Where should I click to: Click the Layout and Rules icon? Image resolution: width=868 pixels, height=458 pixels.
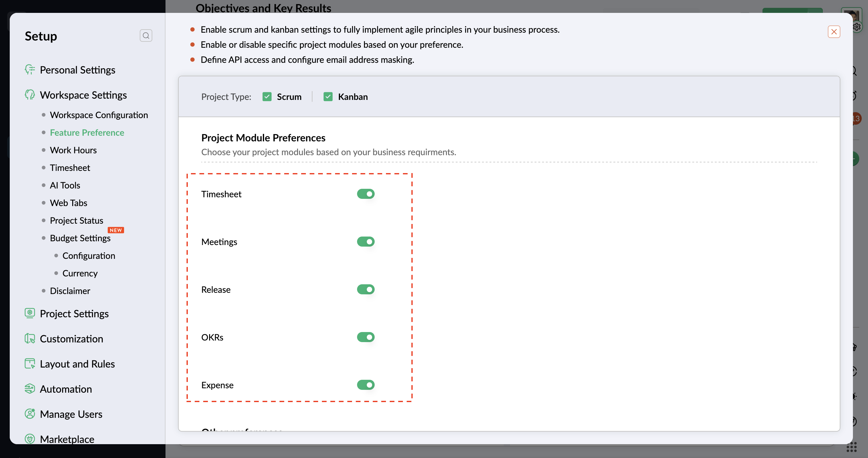pyautogui.click(x=30, y=364)
